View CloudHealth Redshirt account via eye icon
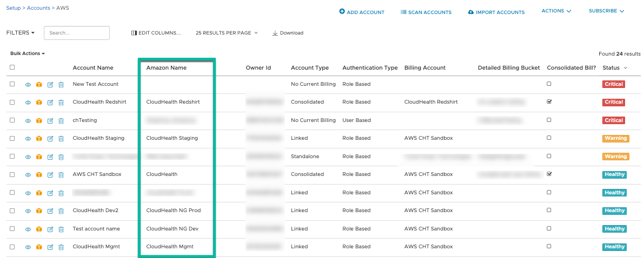This screenshot has height=258, width=644. click(x=28, y=103)
